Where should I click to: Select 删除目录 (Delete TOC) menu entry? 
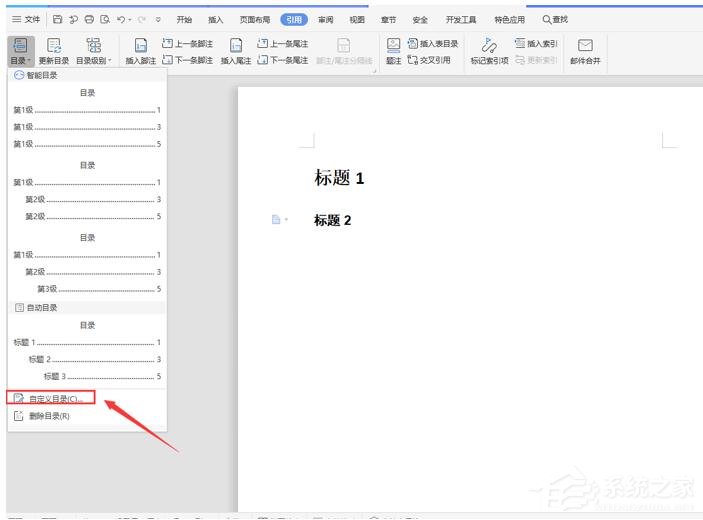(x=49, y=415)
